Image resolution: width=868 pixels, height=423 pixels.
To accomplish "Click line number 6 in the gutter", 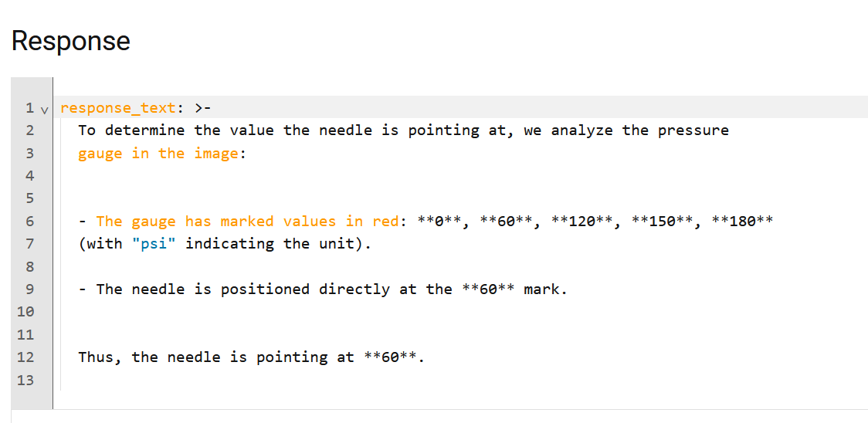I will tap(30, 222).
